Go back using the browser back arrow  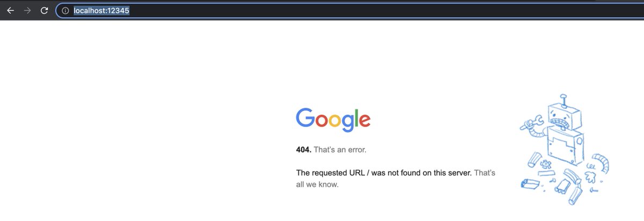[x=10, y=10]
